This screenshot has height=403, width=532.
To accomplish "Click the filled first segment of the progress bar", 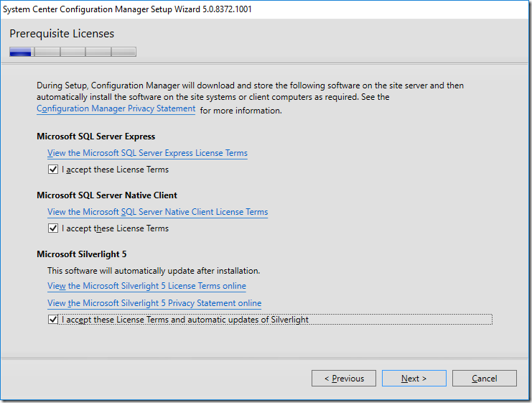I will [x=21, y=52].
